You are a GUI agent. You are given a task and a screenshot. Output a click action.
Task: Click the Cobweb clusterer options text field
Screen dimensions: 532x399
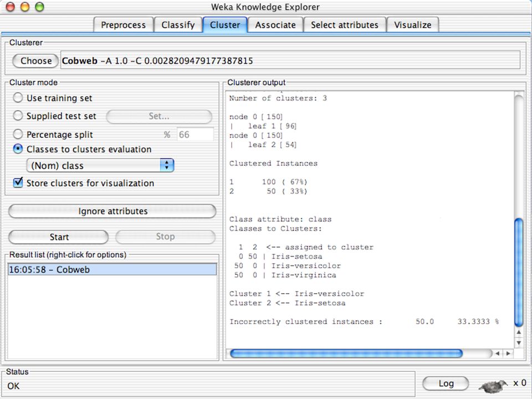(x=290, y=60)
